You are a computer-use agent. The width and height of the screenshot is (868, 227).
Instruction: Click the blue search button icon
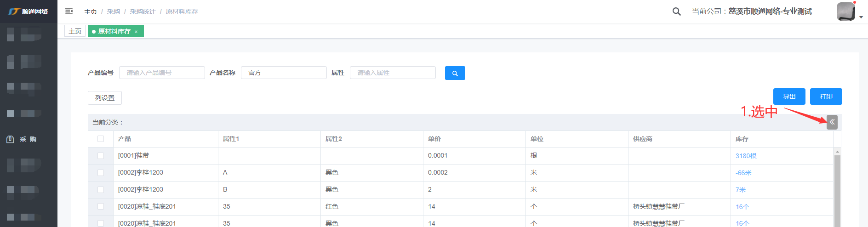pos(455,73)
